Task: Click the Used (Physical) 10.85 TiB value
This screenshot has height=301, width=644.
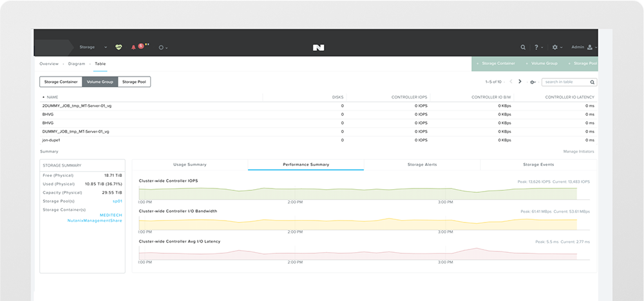Action: pyautogui.click(x=104, y=184)
